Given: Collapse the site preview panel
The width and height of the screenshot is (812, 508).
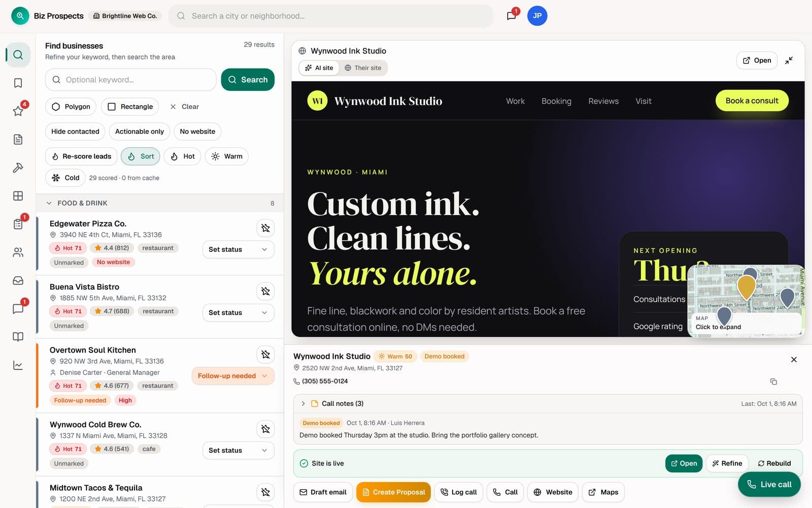Looking at the screenshot, I should tap(789, 60).
